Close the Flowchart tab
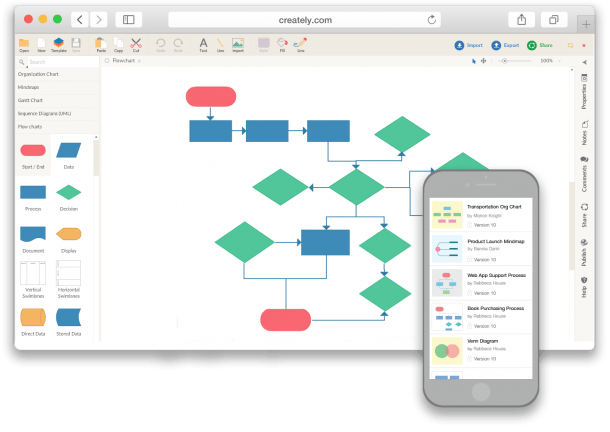Screen dimensions: 610x432 (139, 61)
